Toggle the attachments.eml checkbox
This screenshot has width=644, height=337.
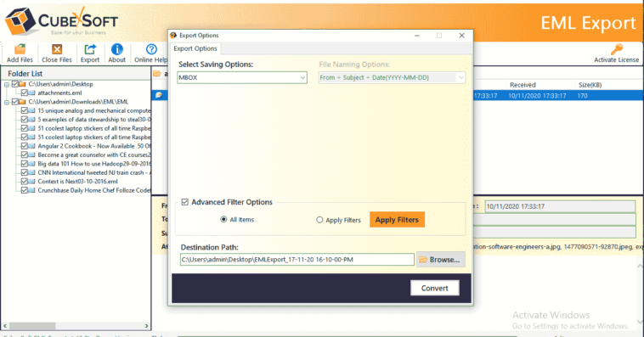(x=25, y=93)
